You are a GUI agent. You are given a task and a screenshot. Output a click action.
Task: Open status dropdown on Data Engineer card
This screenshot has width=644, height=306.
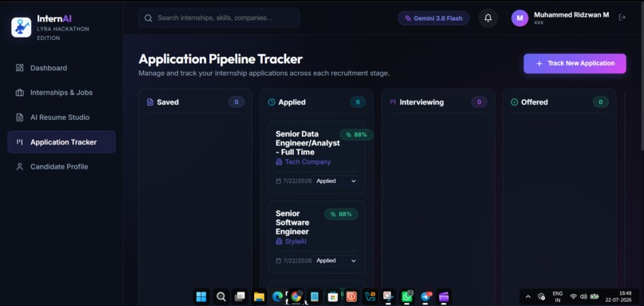point(335,181)
